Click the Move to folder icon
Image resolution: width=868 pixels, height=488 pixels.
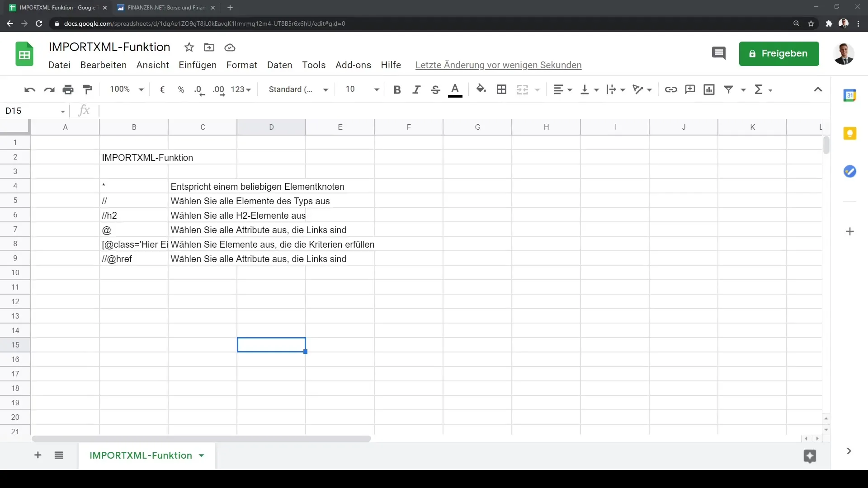click(209, 47)
